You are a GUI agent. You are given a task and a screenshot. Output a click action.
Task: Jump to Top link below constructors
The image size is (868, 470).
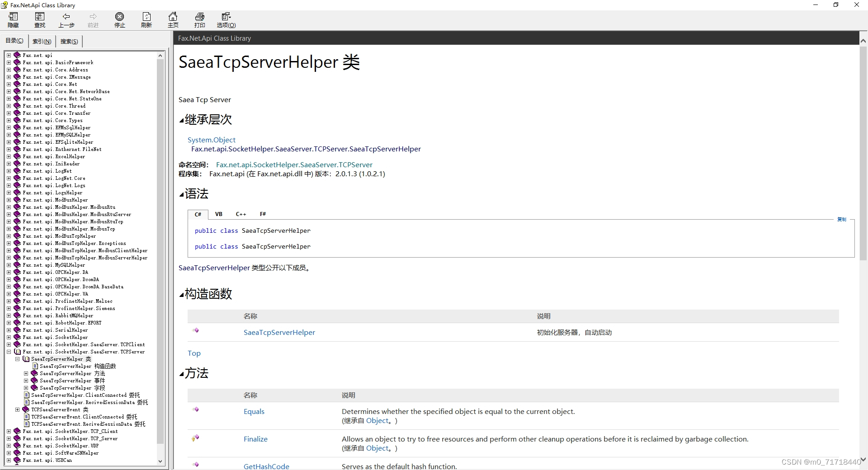194,353
